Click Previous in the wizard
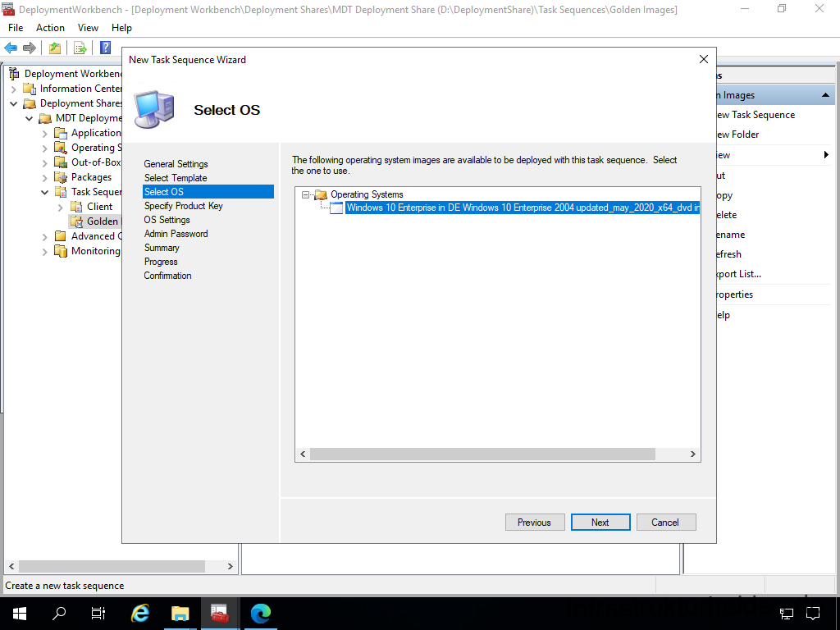840x630 pixels. tap(534, 523)
